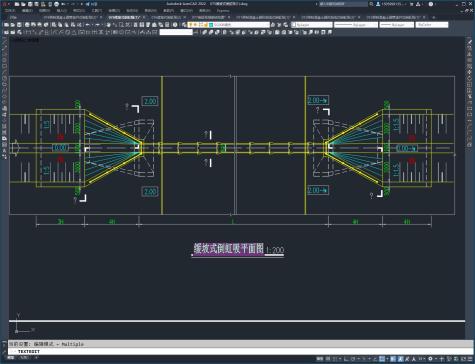This screenshot has width=475, height=364.
Task: Open the Properties palette icon
Action: [x=136, y=25]
